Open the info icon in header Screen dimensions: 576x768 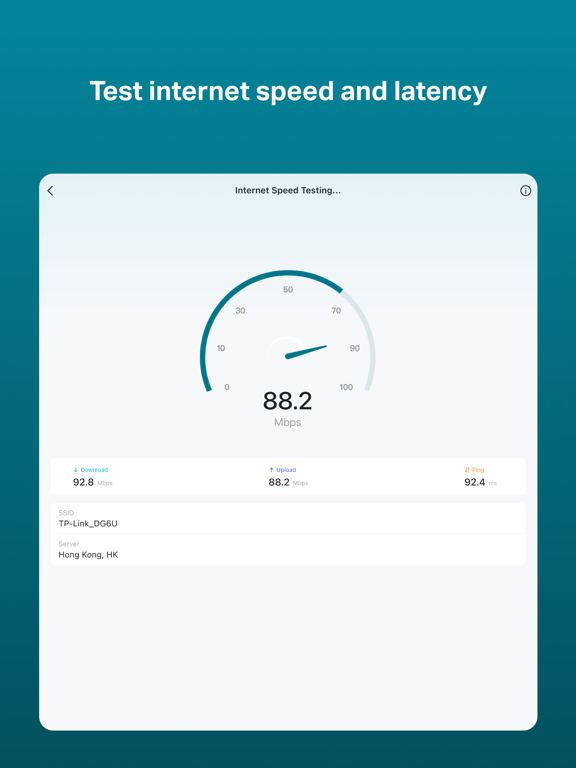525,191
